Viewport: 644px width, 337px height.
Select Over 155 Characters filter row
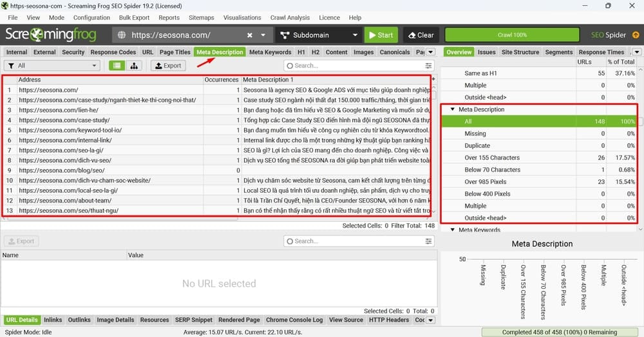(x=539, y=158)
